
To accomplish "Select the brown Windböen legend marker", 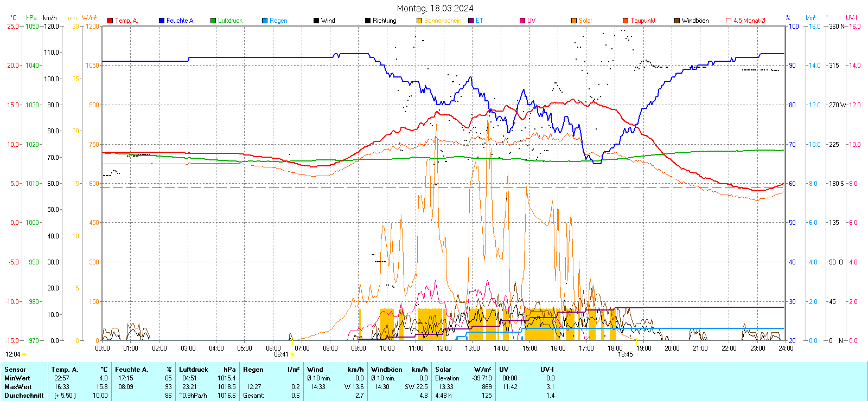I will point(677,21).
